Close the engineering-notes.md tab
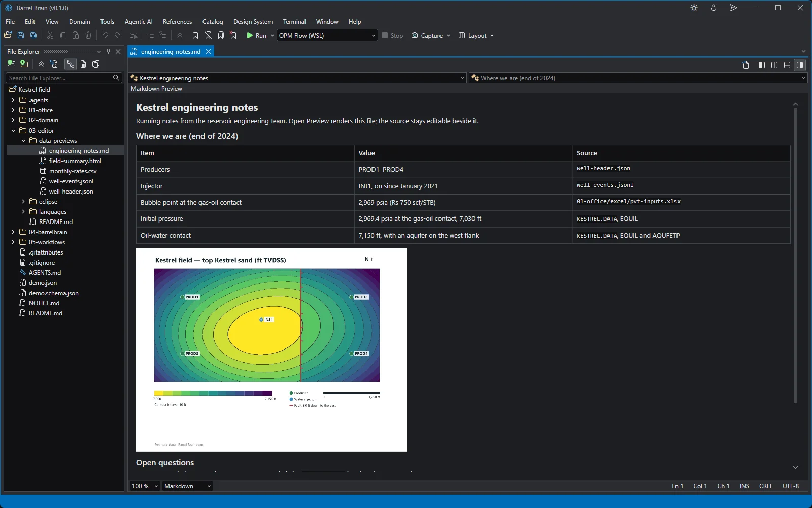Screen dimensions: 812x508 pyautogui.click(x=208, y=52)
